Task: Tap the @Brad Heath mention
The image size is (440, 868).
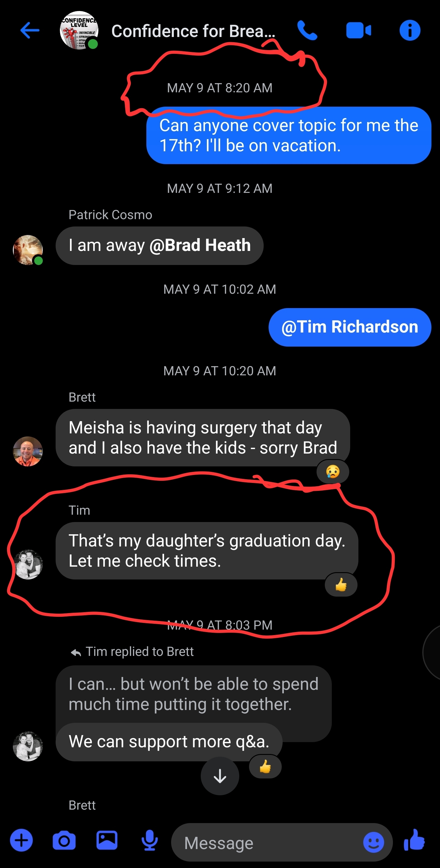Action: [200, 245]
